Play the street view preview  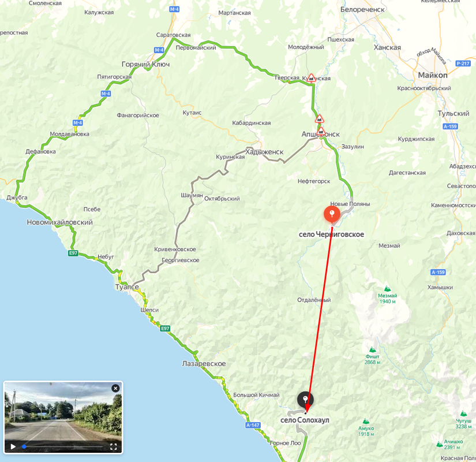(13, 446)
